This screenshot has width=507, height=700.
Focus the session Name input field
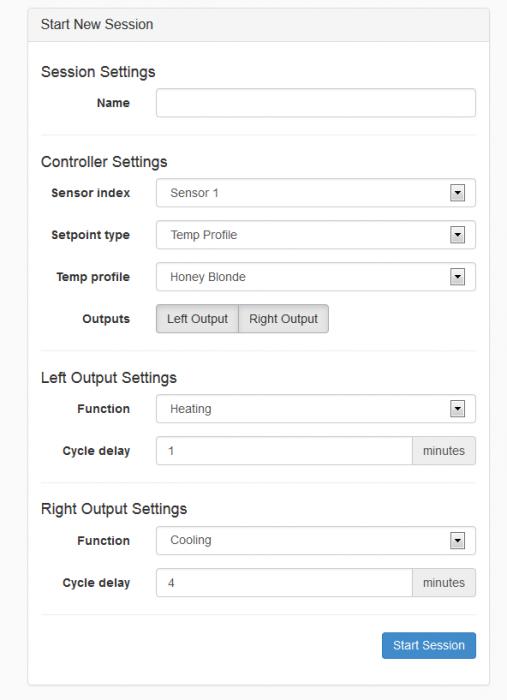(x=316, y=103)
